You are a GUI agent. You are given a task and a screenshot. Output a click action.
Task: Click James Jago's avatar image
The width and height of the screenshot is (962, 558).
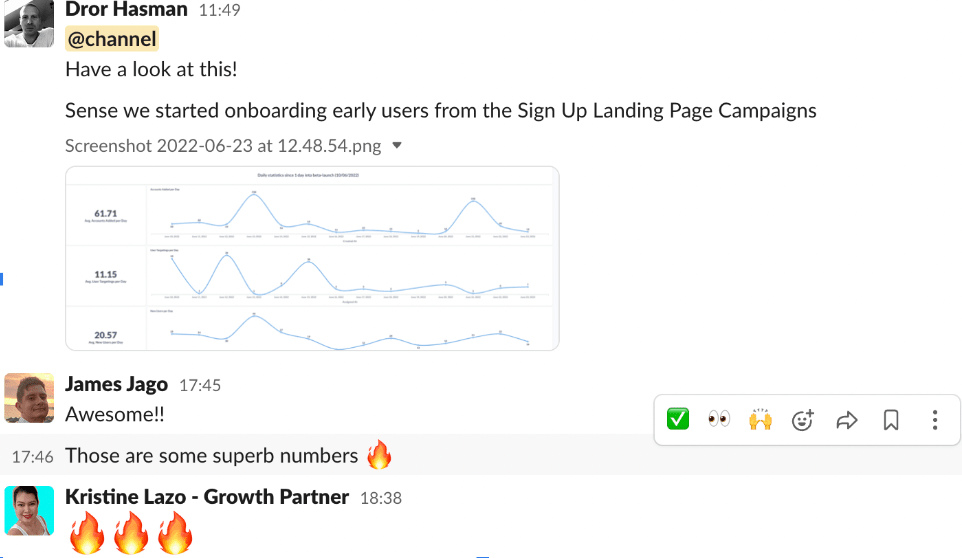29,397
